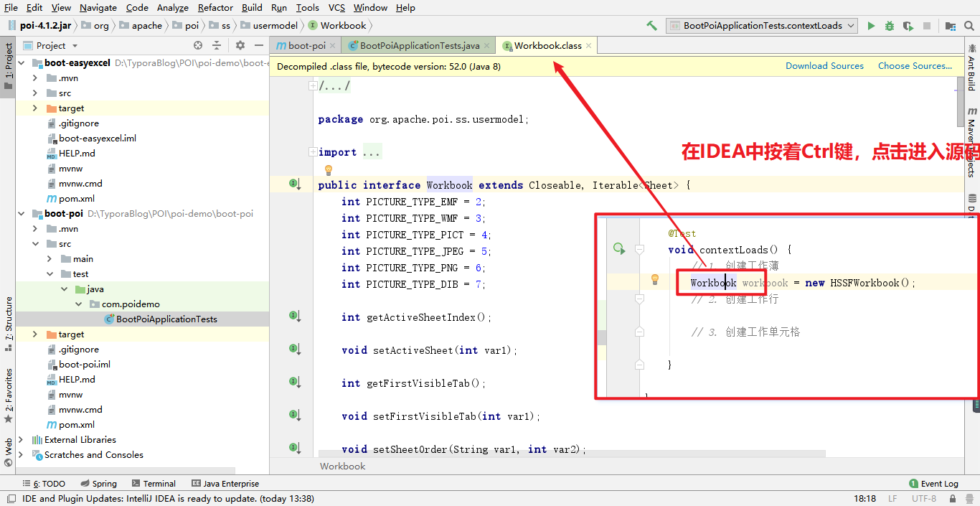Toggle the 1: Project side tab

click(x=8, y=66)
